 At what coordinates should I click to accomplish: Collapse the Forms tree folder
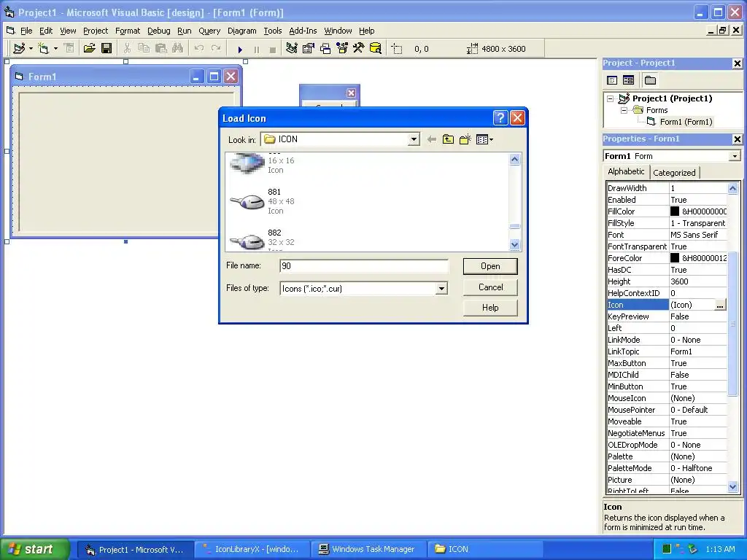click(x=624, y=111)
